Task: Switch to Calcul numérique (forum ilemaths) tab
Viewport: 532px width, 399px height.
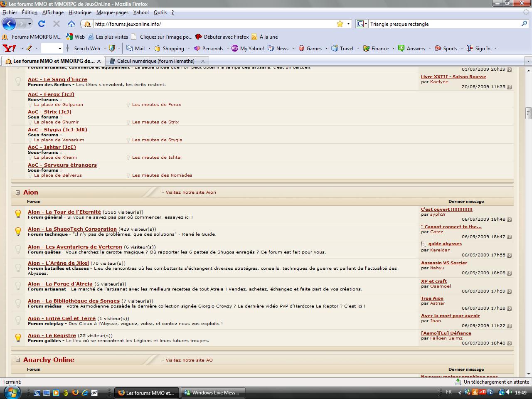Action: coord(156,61)
